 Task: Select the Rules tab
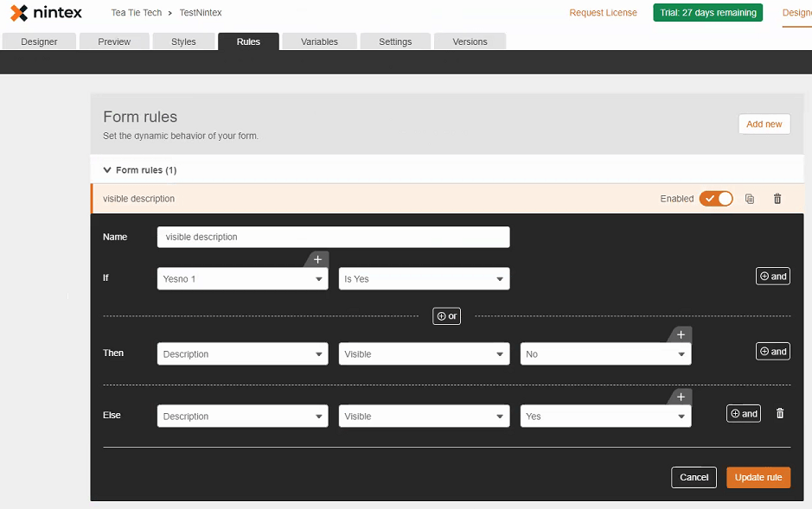[x=248, y=41]
